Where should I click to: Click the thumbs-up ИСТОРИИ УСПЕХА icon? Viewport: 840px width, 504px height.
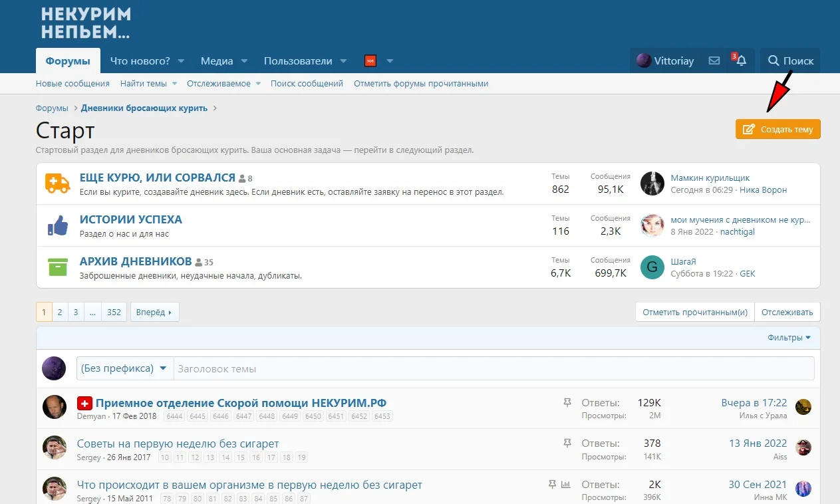pos(57,225)
